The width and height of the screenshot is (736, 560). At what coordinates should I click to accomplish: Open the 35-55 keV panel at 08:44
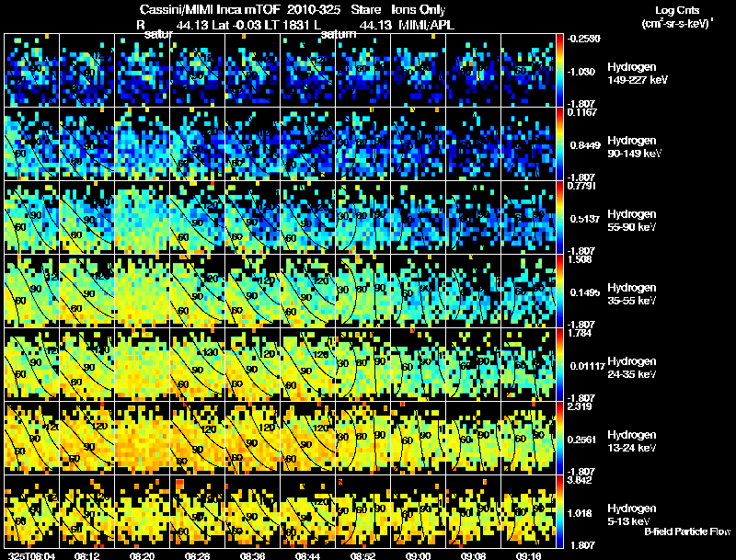307,291
